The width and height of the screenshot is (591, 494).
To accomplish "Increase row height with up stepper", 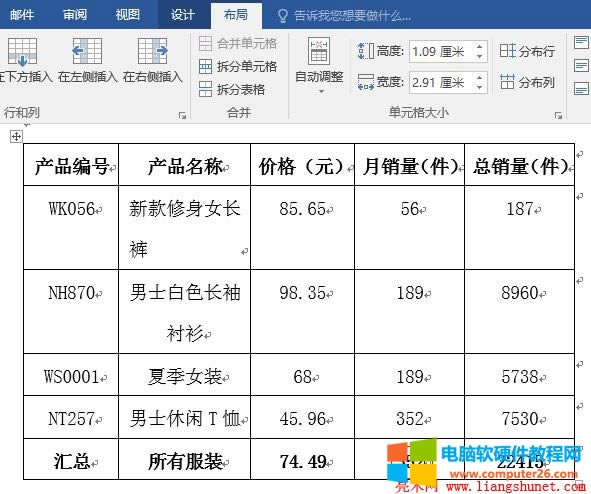I will (x=479, y=47).
